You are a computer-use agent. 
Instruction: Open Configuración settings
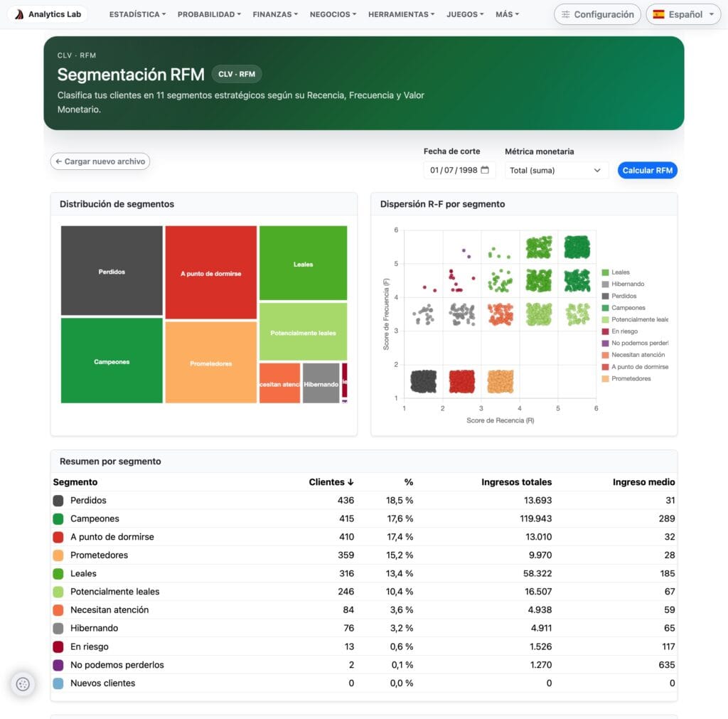coord(597,14)
